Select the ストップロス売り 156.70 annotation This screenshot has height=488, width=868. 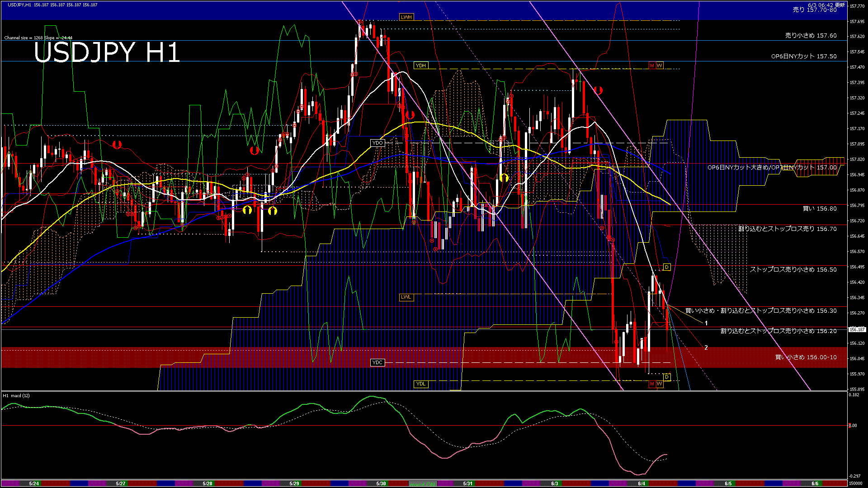(788, 229)
